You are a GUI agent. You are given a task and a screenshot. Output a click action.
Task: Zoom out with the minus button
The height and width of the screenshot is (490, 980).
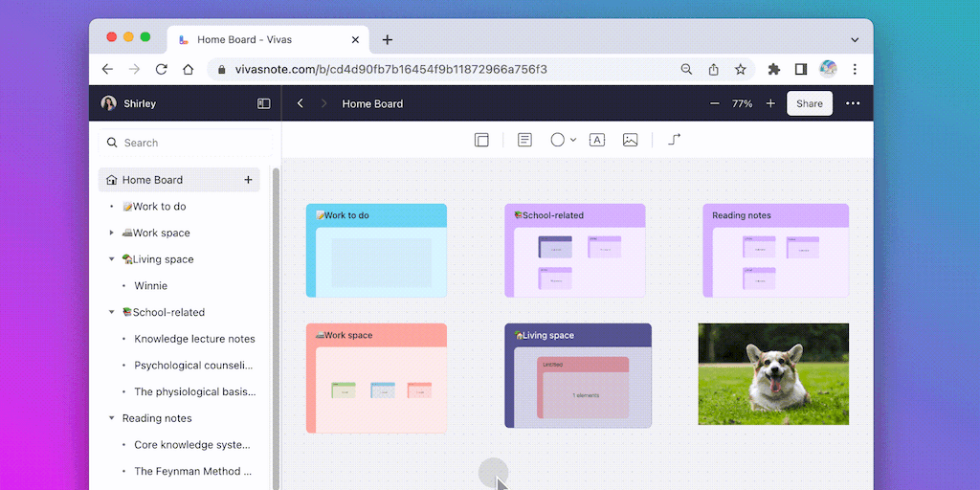714,103
